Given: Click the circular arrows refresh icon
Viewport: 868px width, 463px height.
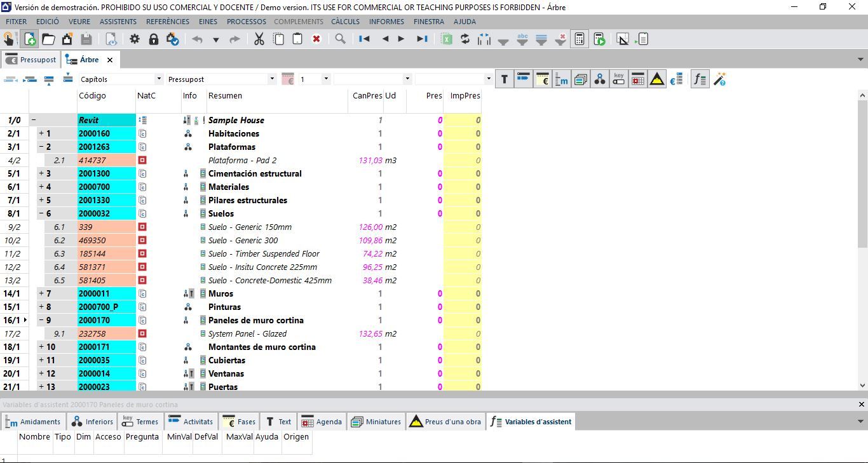Looking at the screenshot, I should (x=465, y=39).
